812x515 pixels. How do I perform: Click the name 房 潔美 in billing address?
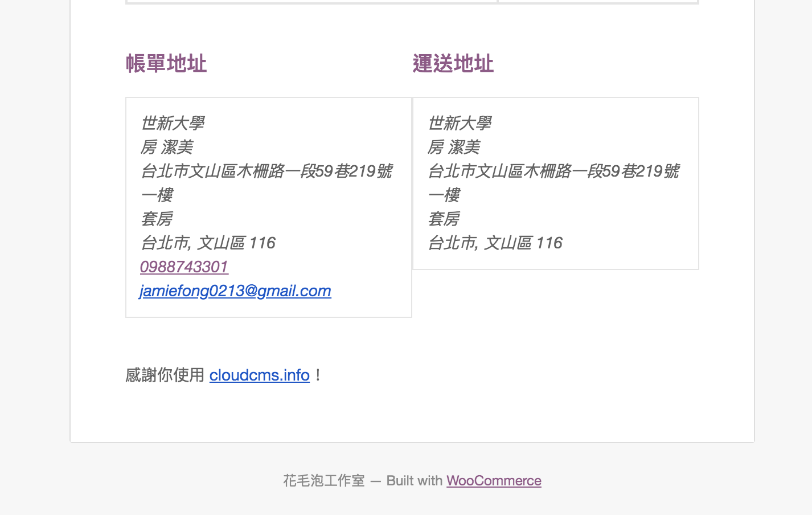pyautogui.click(x=166, y=147)
